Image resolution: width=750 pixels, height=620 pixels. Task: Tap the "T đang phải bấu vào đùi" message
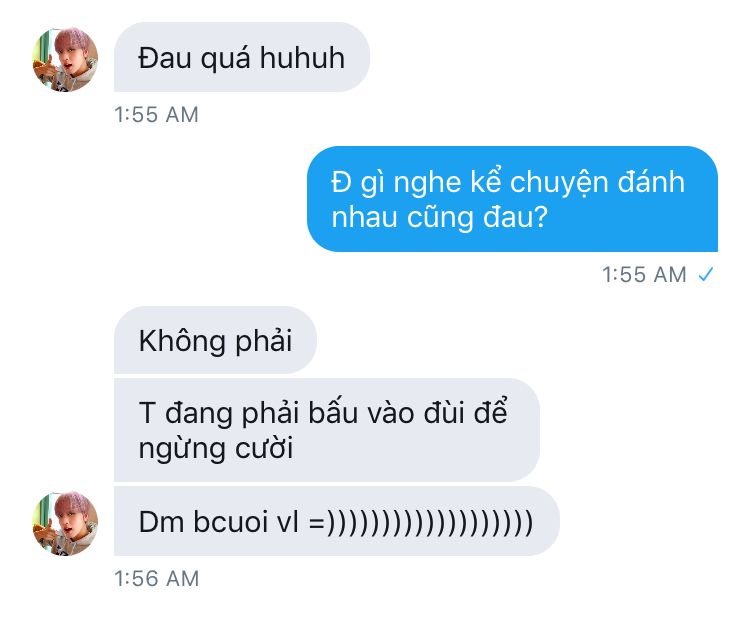coord(327,430)
